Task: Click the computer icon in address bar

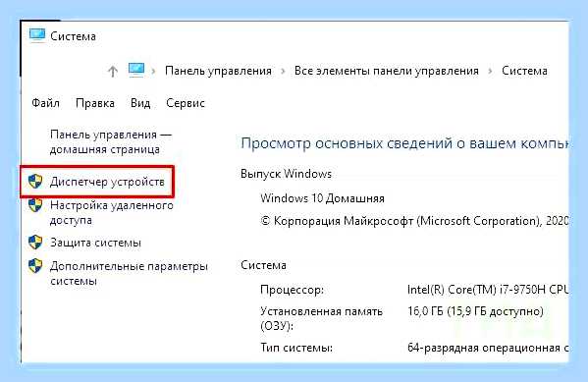Action: coord(136,70)
